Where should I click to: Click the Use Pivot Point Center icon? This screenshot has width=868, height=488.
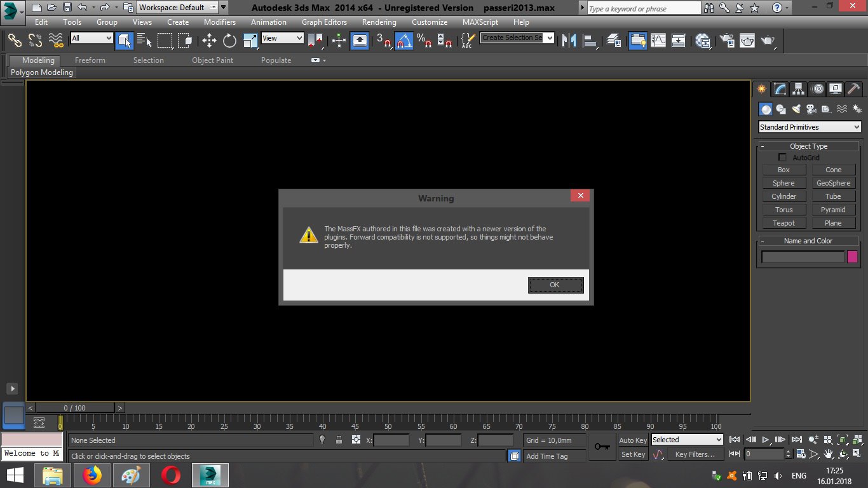coord(316,41)
